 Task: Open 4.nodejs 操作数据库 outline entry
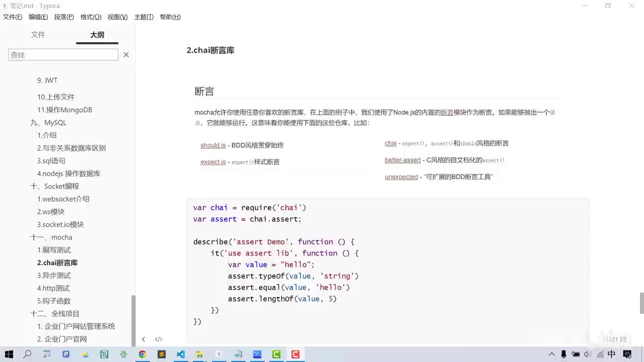click(x=69, y=173)
